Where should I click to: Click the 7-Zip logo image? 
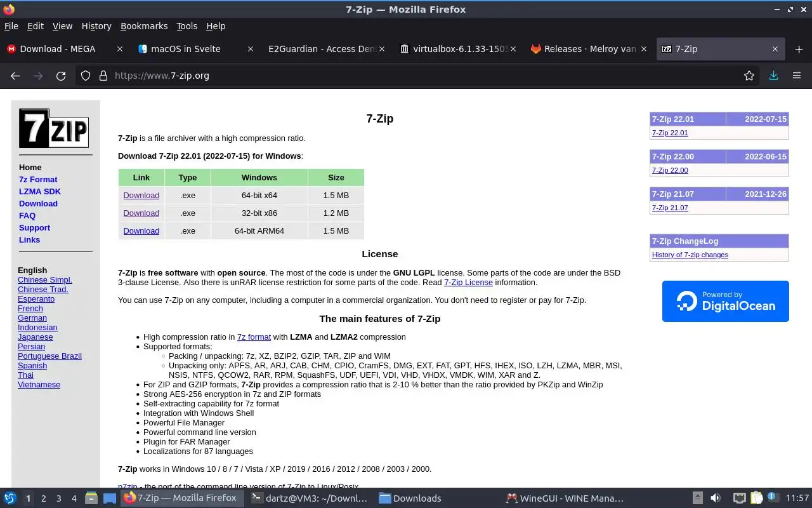click(x=54, y=128)
